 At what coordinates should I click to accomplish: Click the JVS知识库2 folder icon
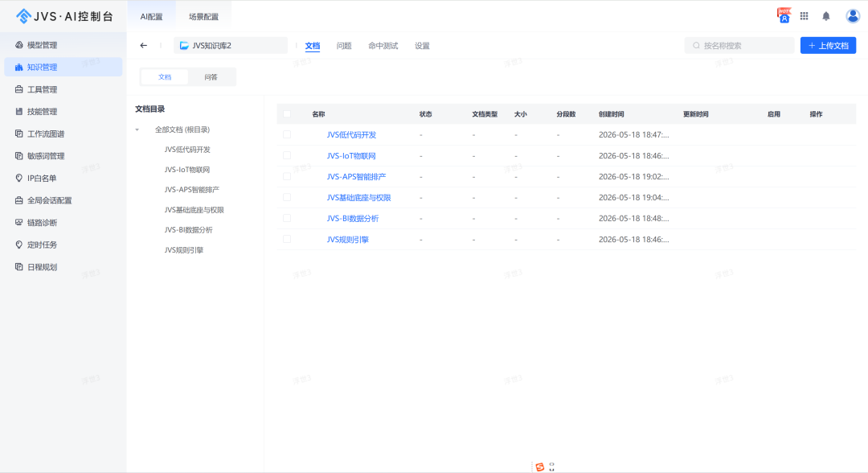coord(184,45)
